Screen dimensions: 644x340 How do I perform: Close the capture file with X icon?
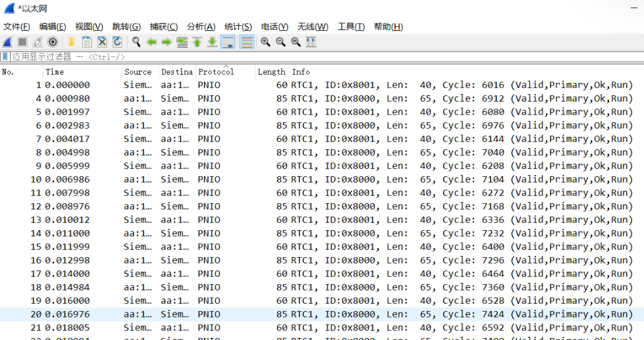[102, 42]
